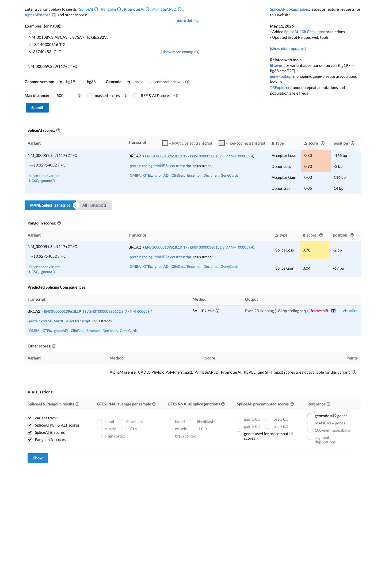Image resolution: width=389 pixels, height=588 pixels.
Task: Click help icon next to Pangolin scores heading
Action: tap(59, 223)
